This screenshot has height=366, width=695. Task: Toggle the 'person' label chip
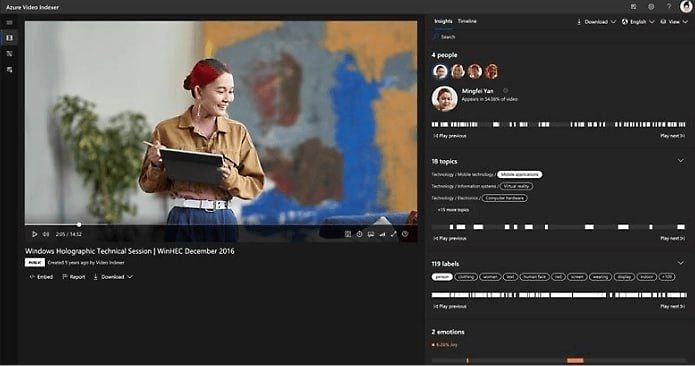tap(442, 277)
